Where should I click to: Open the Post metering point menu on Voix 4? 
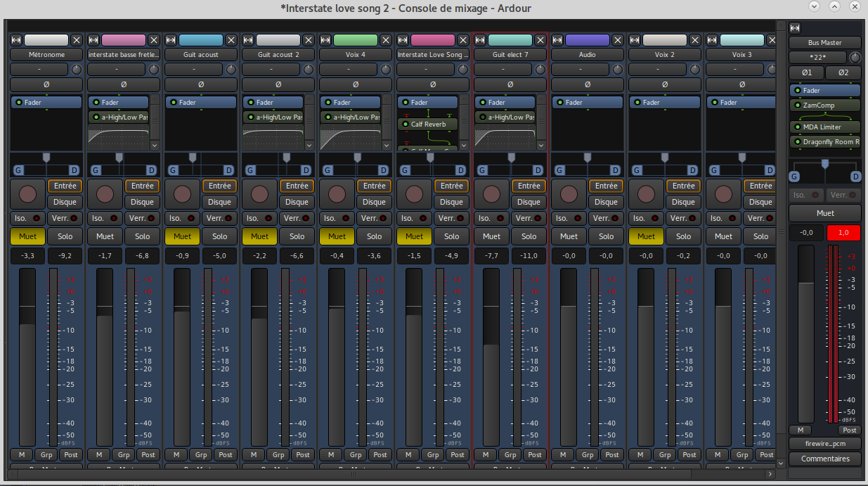point(380,454)
